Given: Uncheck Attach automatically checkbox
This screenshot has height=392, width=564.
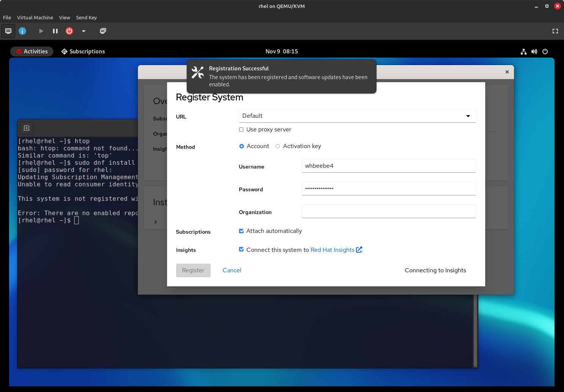Looking at the screenshot, I should (241, 231).
